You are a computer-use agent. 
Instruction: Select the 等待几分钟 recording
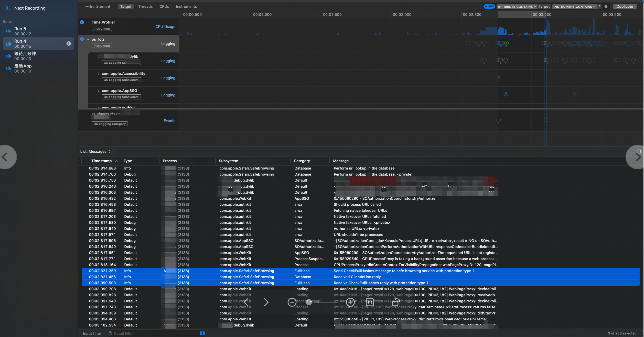[38, 56]
